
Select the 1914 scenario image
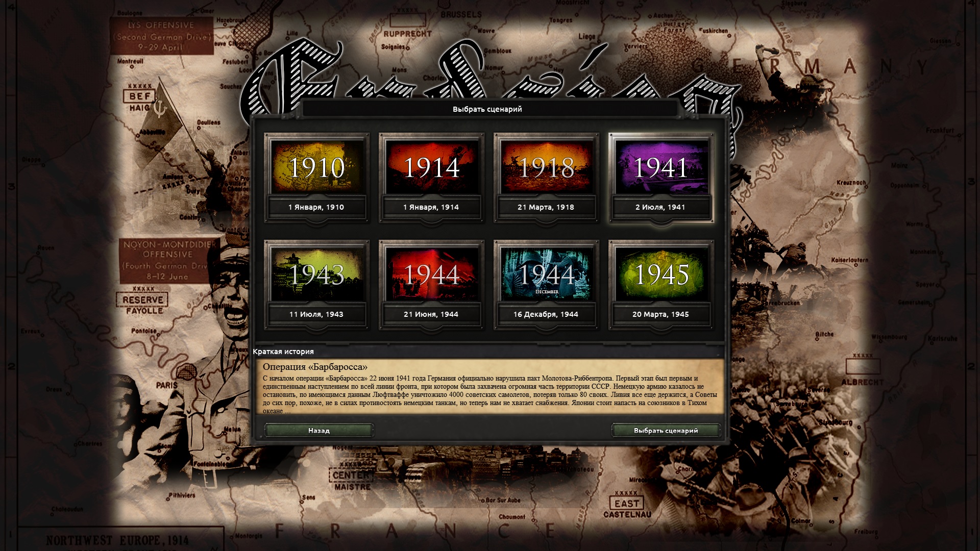(x=431, y=167)
